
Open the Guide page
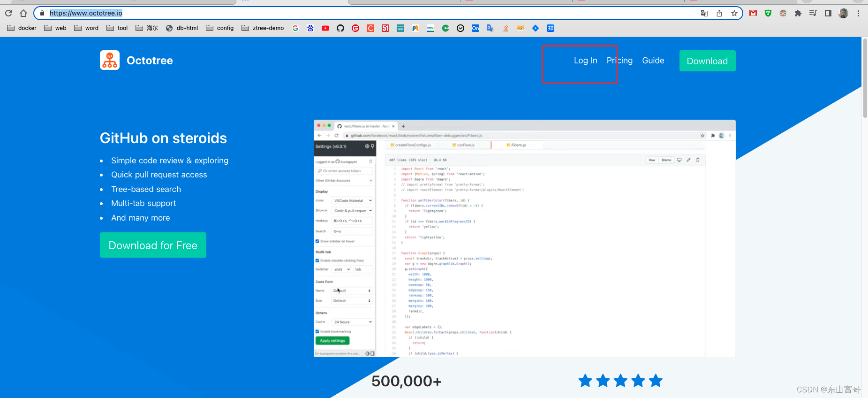[x=653, y=61]
